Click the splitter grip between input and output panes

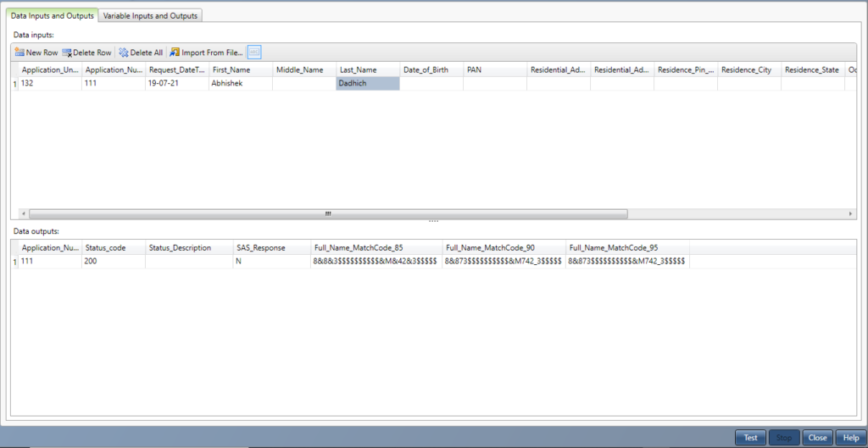click(433, 222)
